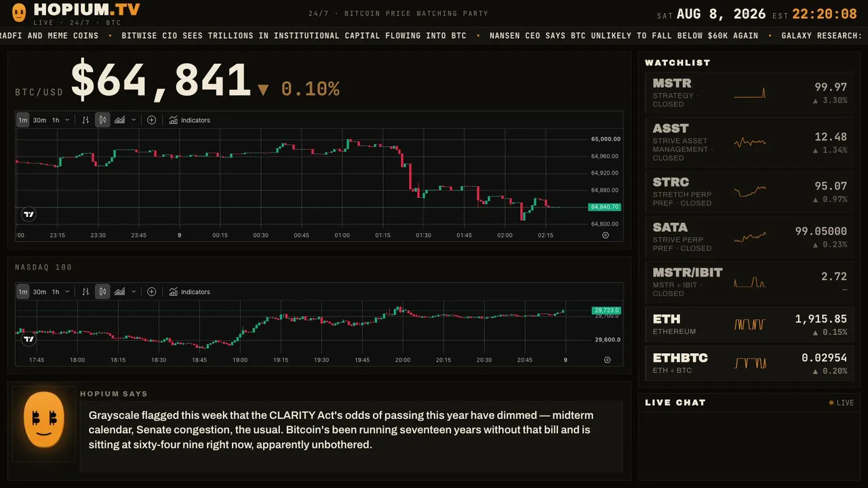Click the LIVE CHAT heading
The height and width of the screenshot is (488, 868).
point(675,403)
